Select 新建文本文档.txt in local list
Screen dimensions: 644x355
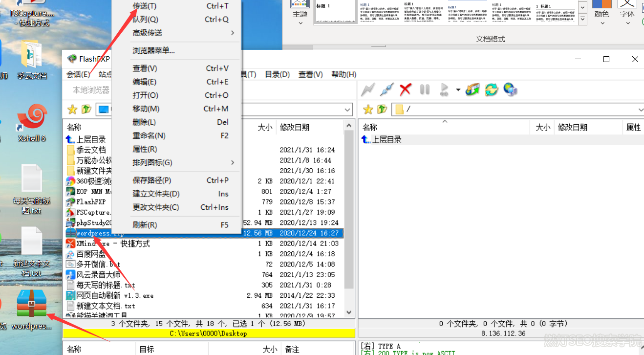coord(106,306)
